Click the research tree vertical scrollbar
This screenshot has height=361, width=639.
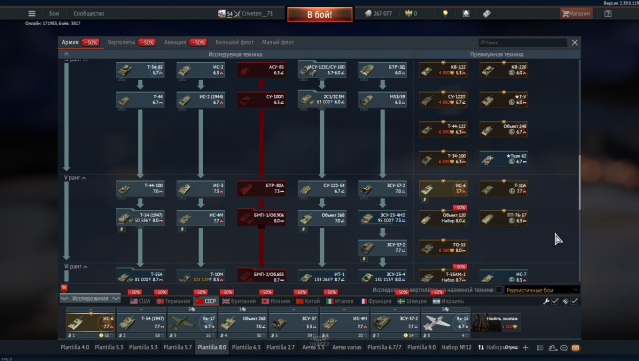click(x=579, y=182)
